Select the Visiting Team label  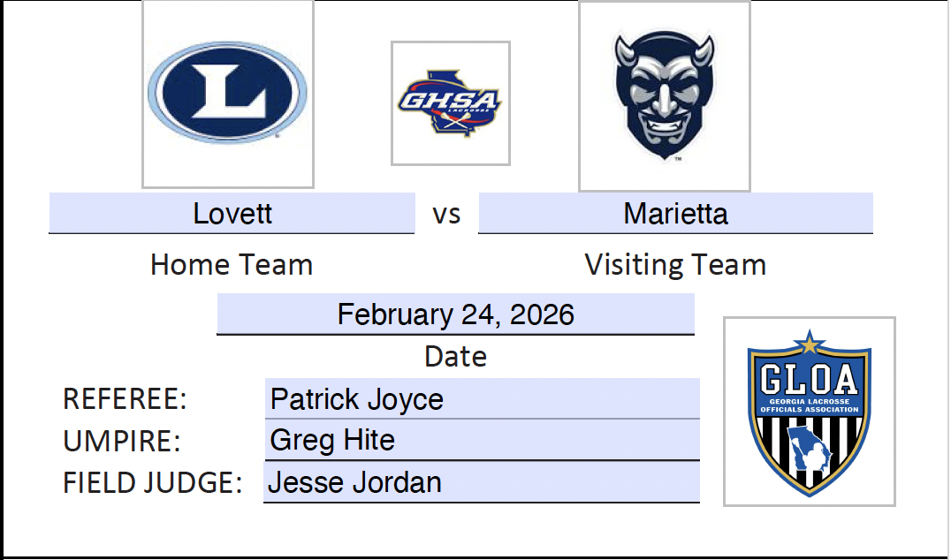(x=675, y=265)
